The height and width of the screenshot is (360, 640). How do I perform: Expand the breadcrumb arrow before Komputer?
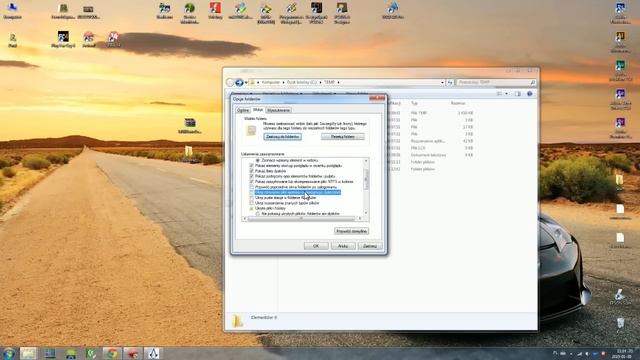pos(258,82)
